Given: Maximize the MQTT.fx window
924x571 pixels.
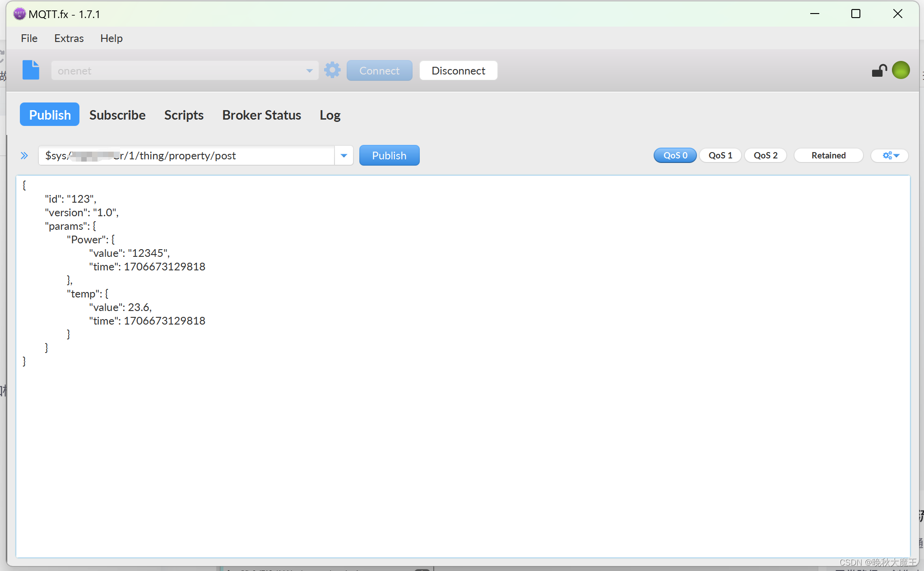Looking at the screenshot, I should click(x=855, y=14).
